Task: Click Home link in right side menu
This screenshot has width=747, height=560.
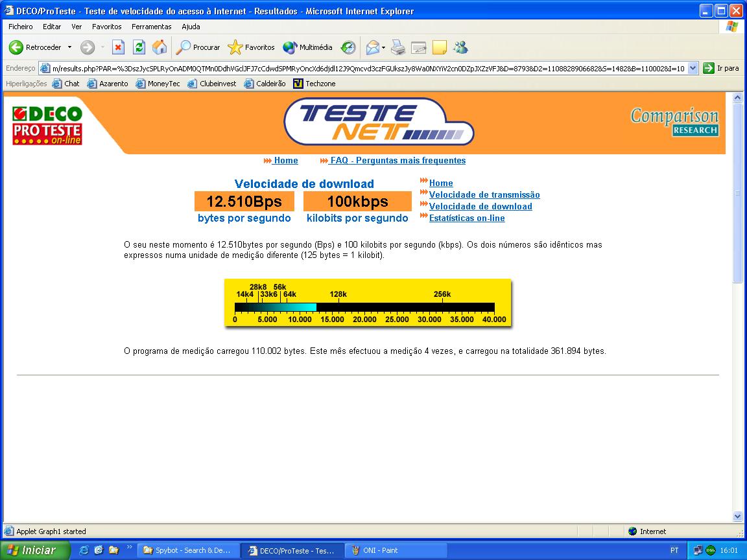Action: [x=441, y=183]
